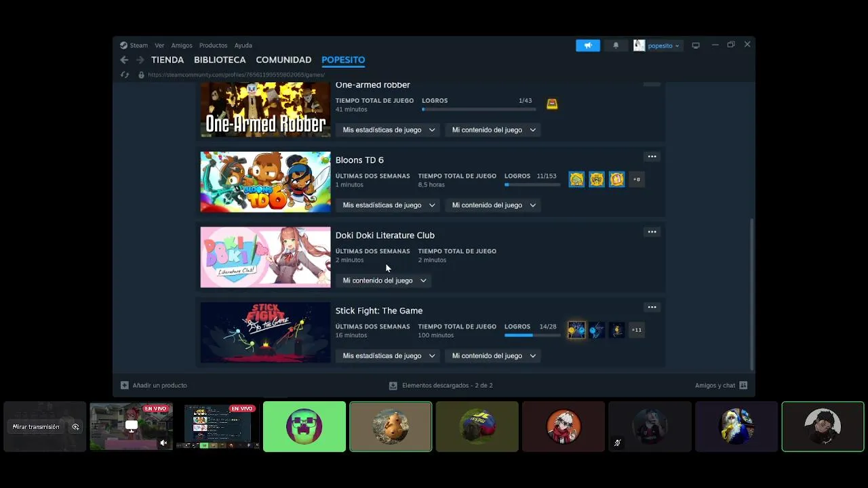The height and width of the screenshot is (488, 868).
Task: Go forward with the right arrow
Action: pos(140,60)
